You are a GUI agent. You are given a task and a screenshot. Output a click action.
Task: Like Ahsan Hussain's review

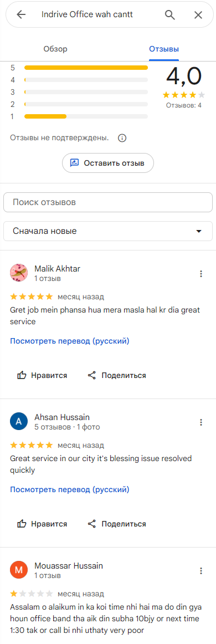coord(42,524)
